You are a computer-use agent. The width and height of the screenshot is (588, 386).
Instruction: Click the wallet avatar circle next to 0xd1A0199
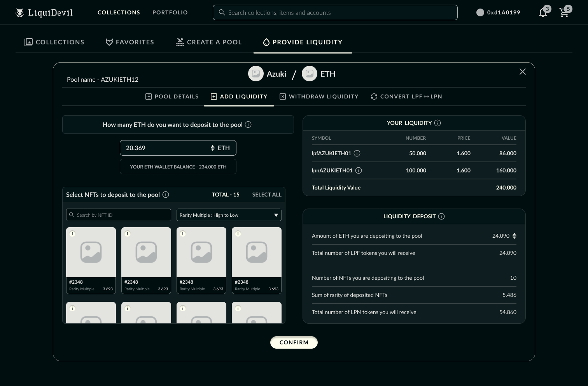point(480,12)
